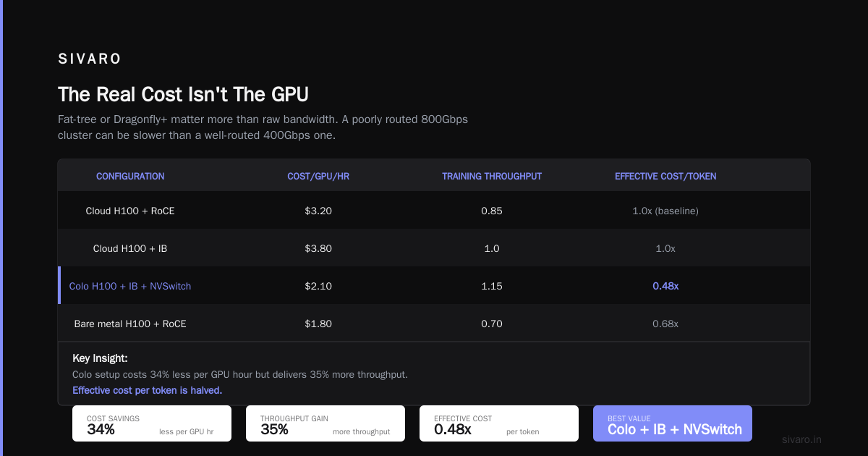This screenshot has width=868, height=456.
Task: Click the $1.80 cost cell
Action: [x=318, y=324]
